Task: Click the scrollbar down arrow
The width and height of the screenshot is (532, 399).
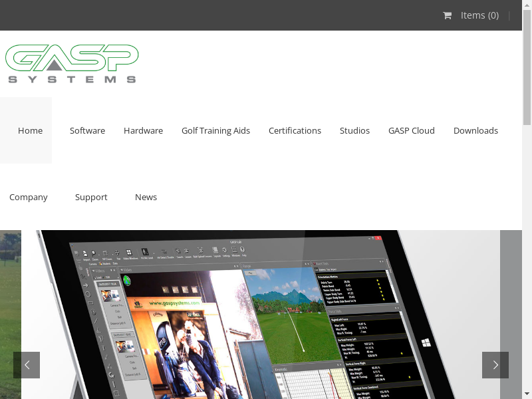Action: (527, 394)
